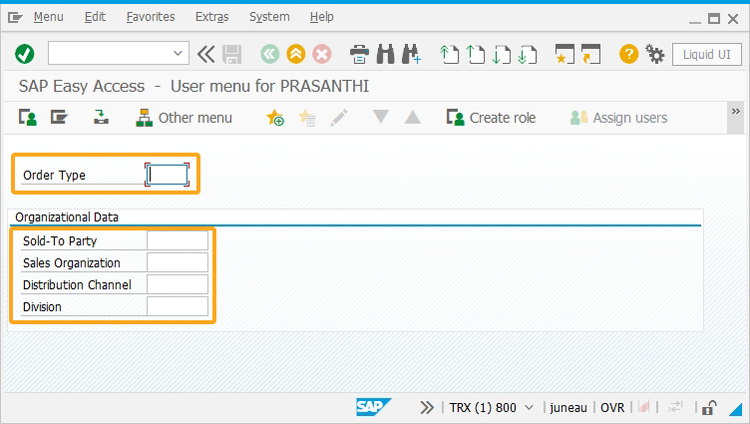Collapse the command field with double-arrow icon
This screenshot has width=750, height=424.
click(x=206, y=54)
